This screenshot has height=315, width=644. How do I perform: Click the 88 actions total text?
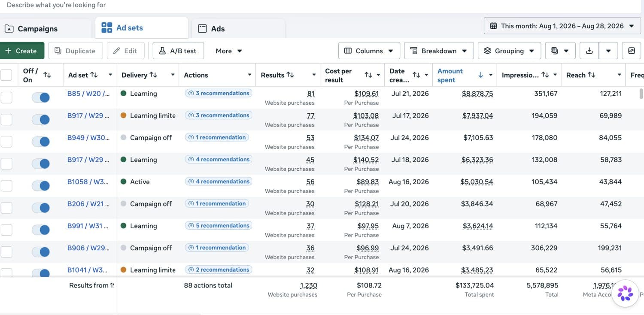pyautogui.click(x=208, y=285)
